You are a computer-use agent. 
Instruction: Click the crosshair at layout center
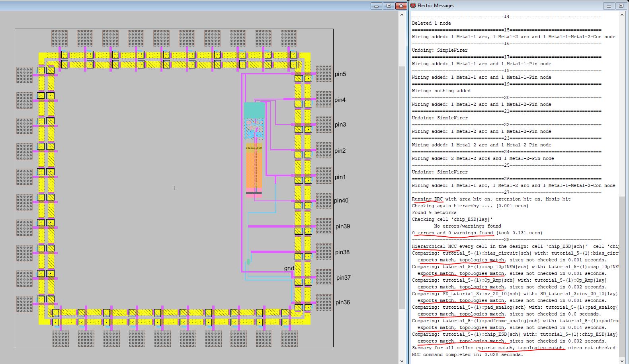[174, 188]
